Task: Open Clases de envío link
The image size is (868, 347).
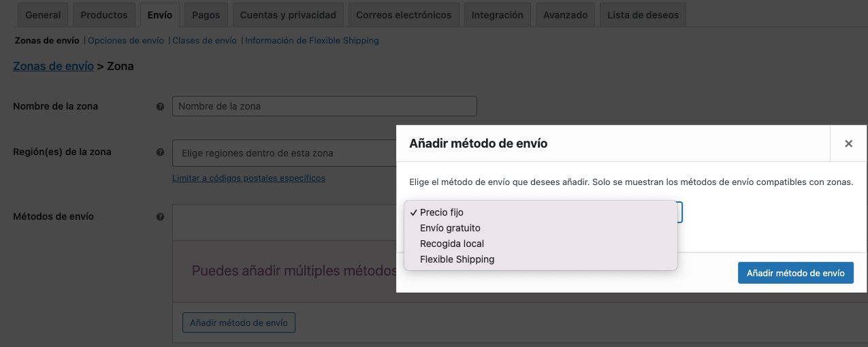Action: 204,40
